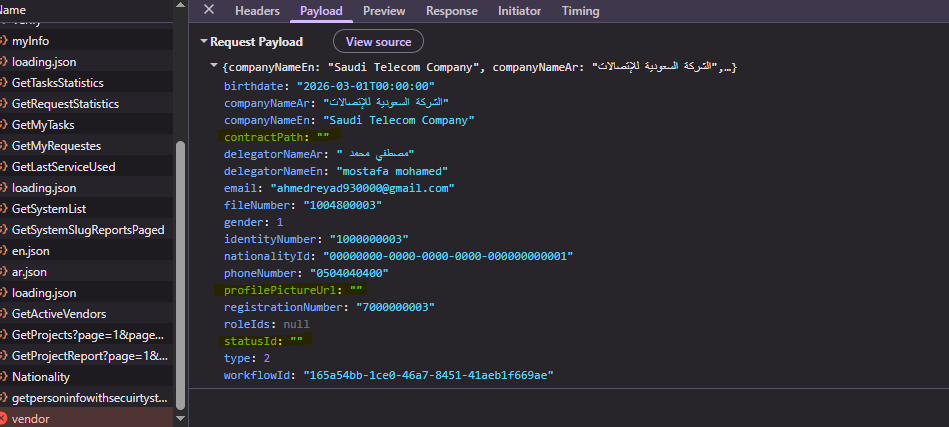
Task: Collapse the payload JSON object tree
Action: coord(214,66)
